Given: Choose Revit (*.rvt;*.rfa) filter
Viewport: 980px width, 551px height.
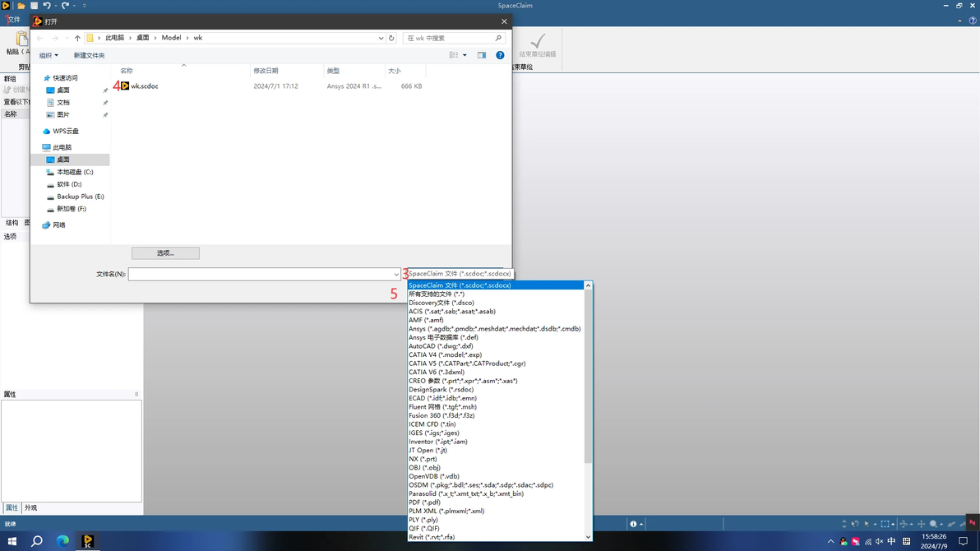Looking at the screenshot, I should point(432,537).
